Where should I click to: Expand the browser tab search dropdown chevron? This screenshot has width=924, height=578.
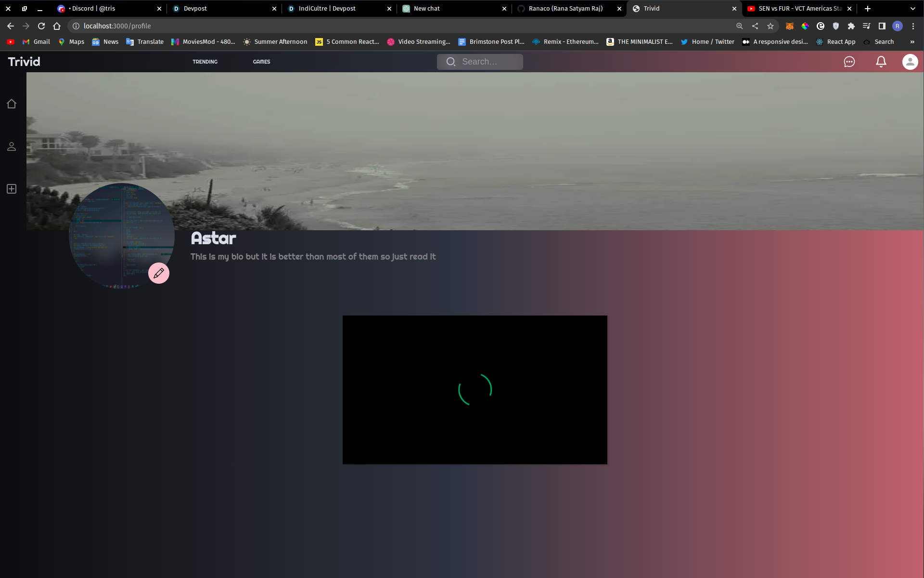(x=912, y=9)
